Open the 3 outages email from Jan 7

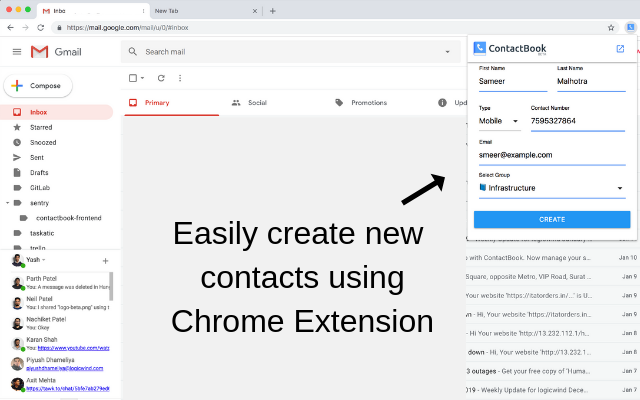click(552, 371)
